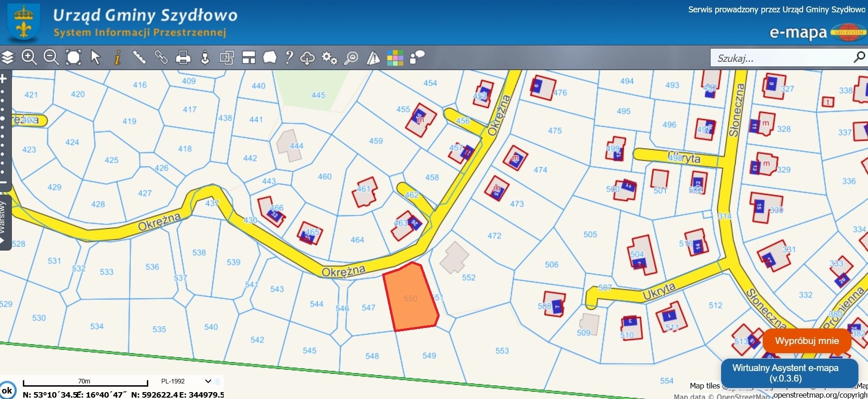Activate the orange info identify tool

coord(117,58)
